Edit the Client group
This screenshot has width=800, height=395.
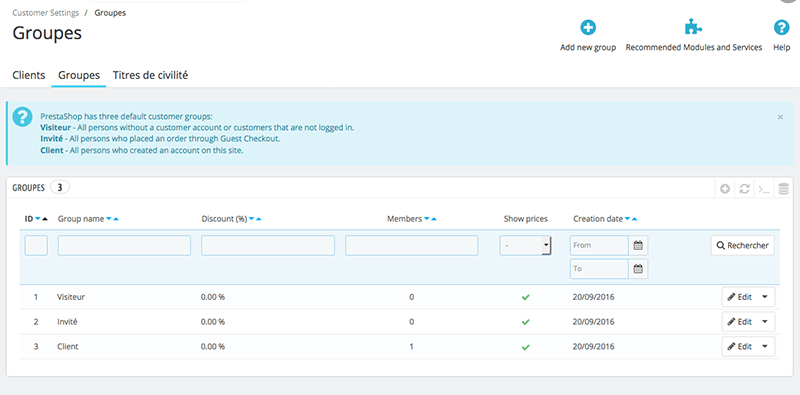coord(740,347)
